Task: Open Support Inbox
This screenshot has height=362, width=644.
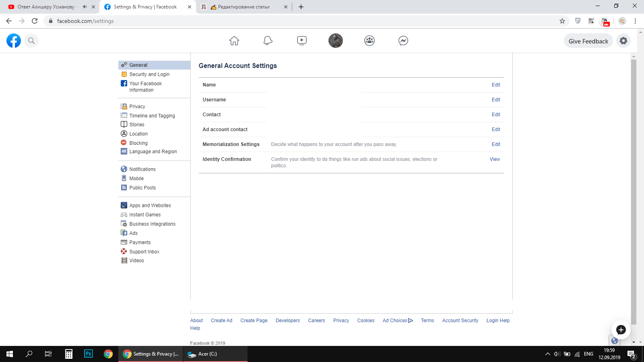Action: (144, 252)
